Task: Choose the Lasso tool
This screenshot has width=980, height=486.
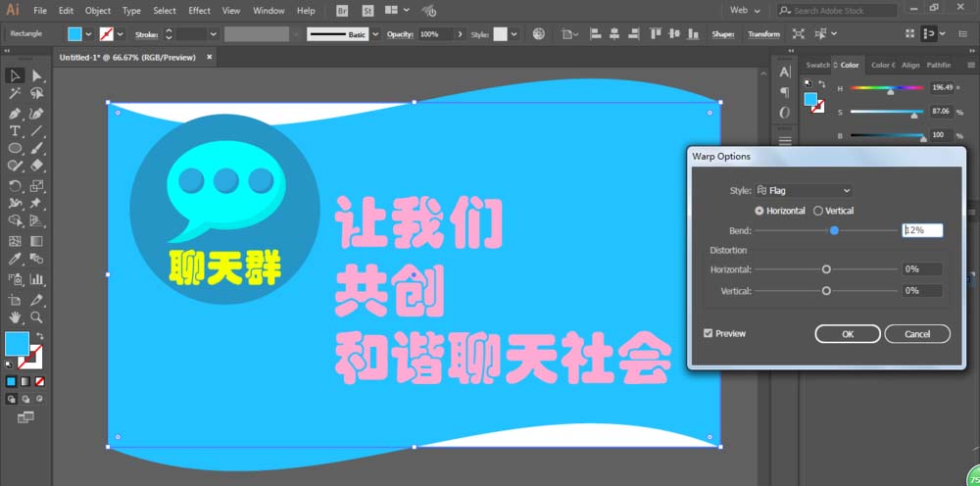Action: (37, 94)
